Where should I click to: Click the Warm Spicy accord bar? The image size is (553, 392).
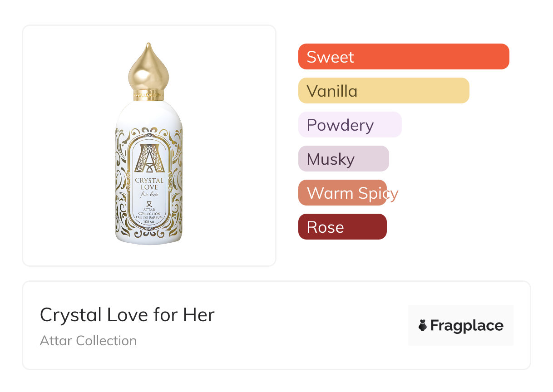[342, 193]
